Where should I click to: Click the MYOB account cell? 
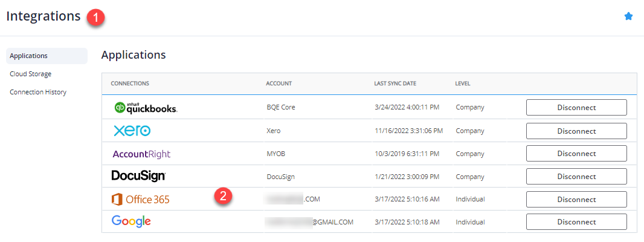275,154
